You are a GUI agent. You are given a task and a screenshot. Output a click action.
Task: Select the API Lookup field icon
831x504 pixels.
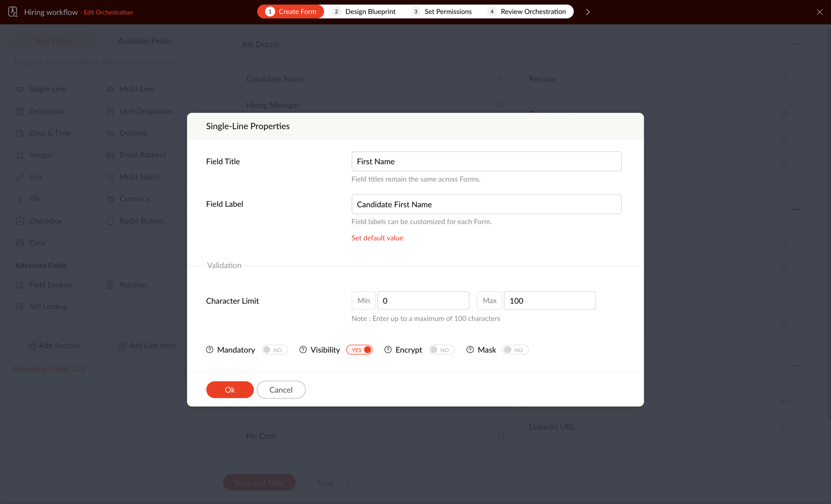point(20,307)
